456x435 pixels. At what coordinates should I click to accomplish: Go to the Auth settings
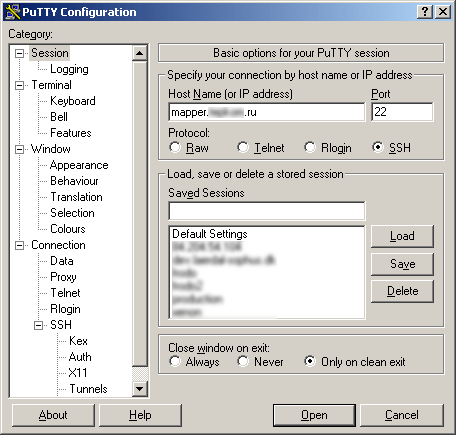click(80, 357)
